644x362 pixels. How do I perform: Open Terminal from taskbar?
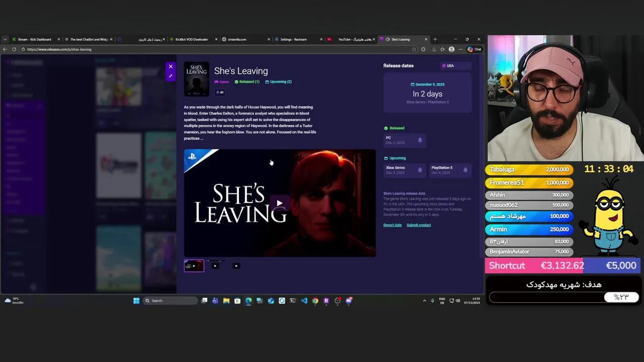293,301
